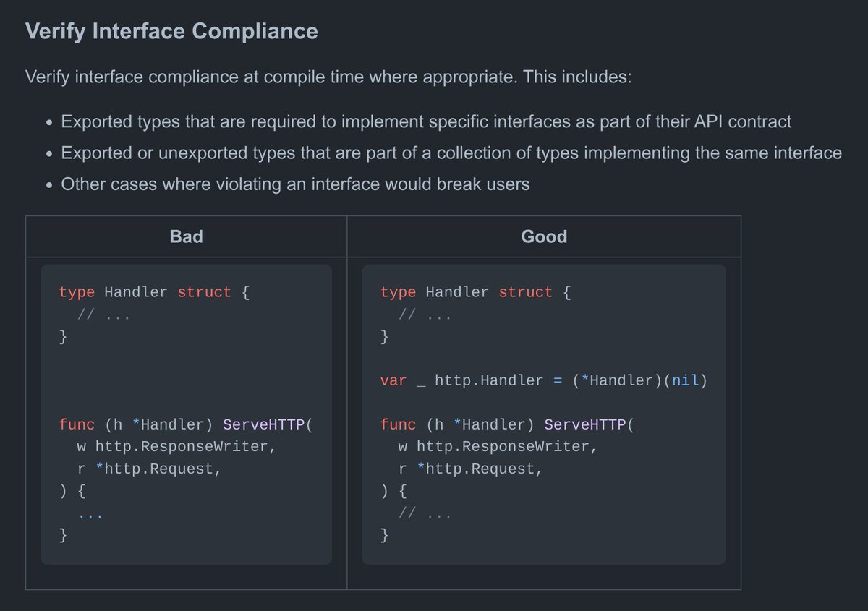Click the 'Good' column header
The image size is (868, 611).
point(544,236)
